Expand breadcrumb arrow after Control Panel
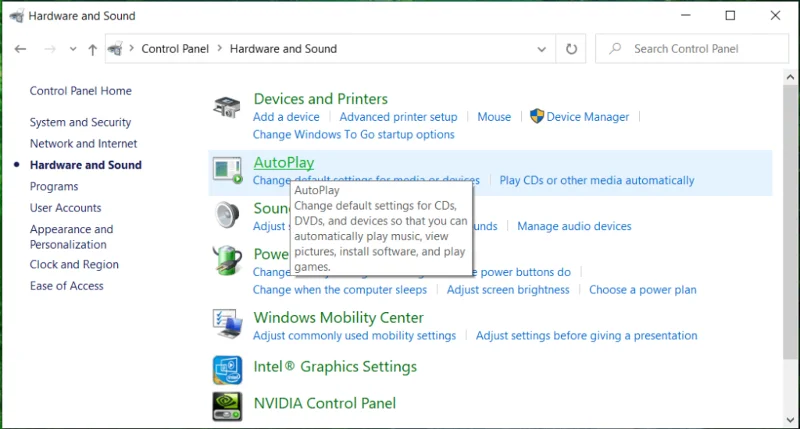Viewport: 800px width, 429px height. tap(219, 48)
